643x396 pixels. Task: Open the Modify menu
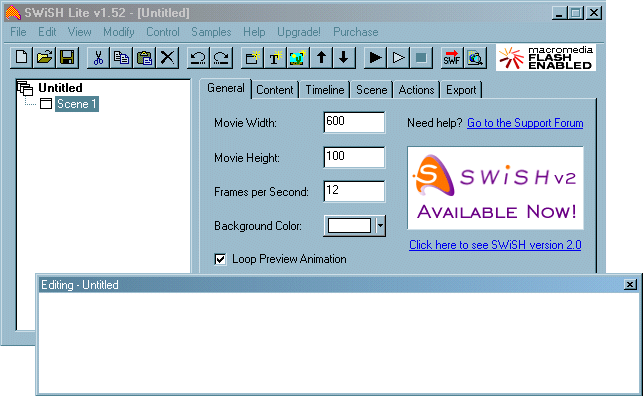pyautogui.click(x=119, y=32)
